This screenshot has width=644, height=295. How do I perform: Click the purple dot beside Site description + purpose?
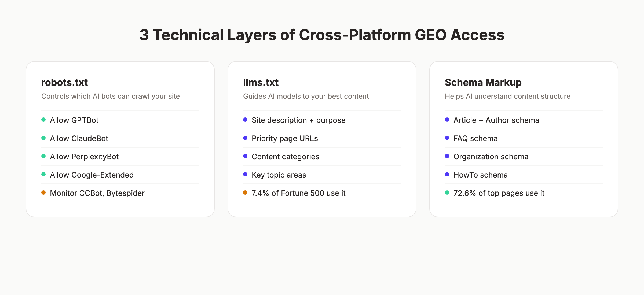[245, 120]
